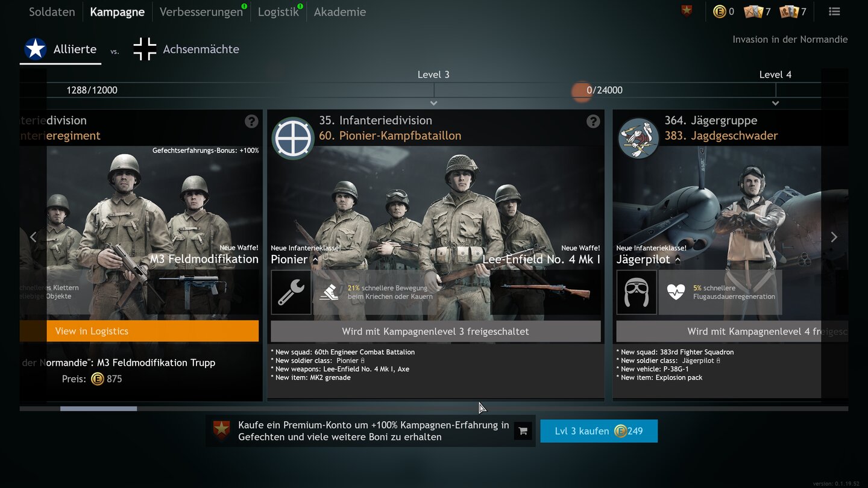Click the Pionier wrench class icon
Screen dimensions: 868x488
291,292
